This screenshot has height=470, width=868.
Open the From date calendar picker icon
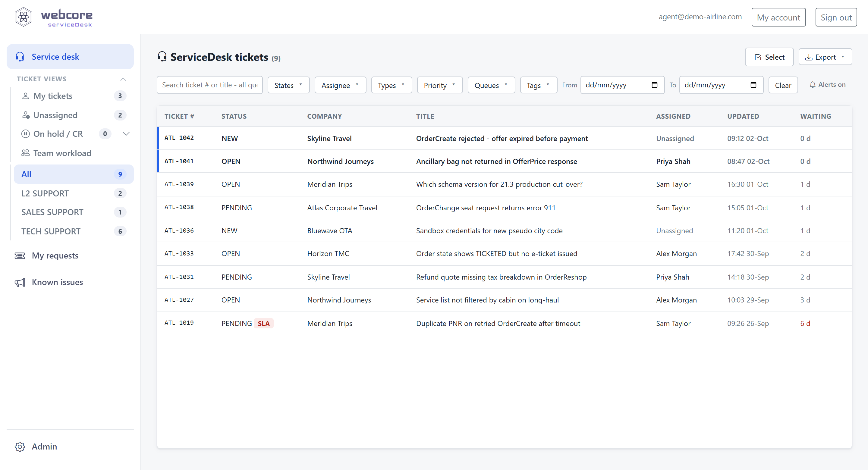(654, 85)
